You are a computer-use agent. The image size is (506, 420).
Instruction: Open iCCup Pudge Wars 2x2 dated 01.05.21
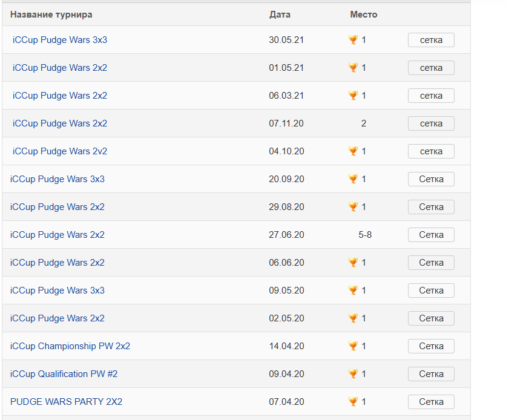point(60,68)
